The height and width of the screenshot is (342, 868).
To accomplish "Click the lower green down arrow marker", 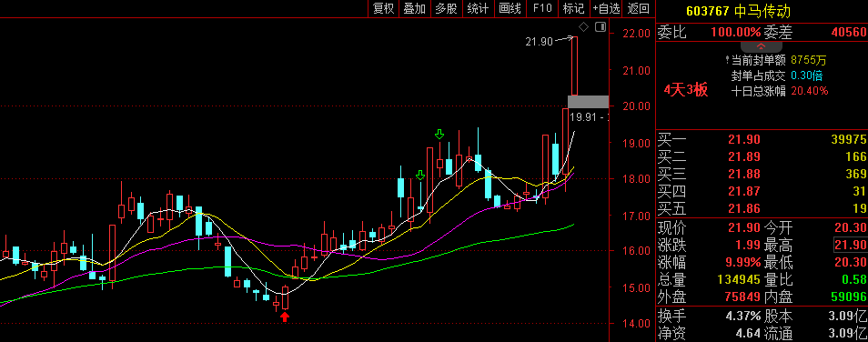I will [x=420, y=176].
